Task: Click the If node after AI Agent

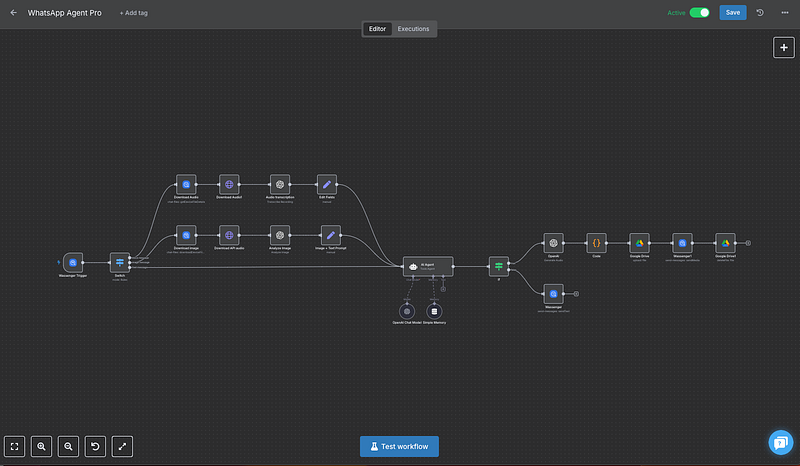Action: [x=498, y=265]
